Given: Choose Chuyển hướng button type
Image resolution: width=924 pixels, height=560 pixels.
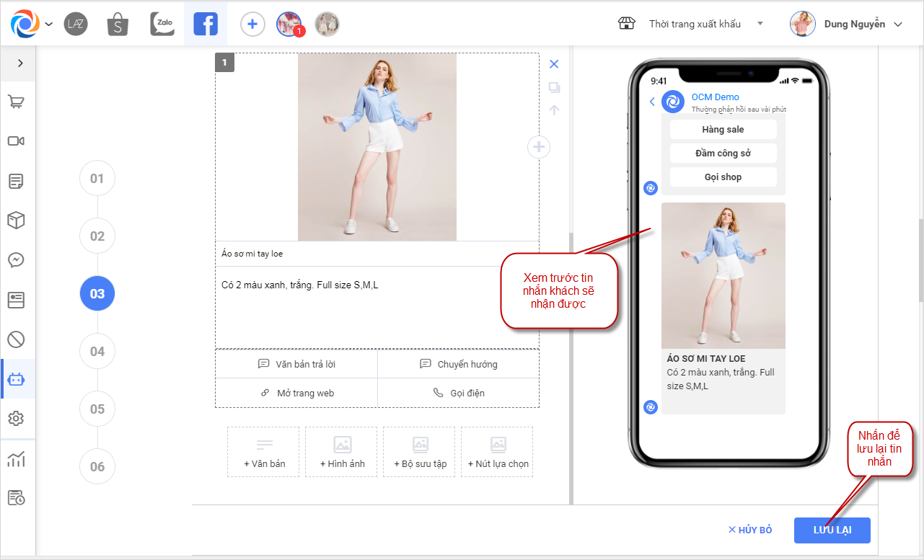Looking at the screenshot, I should tap(458, 364).
